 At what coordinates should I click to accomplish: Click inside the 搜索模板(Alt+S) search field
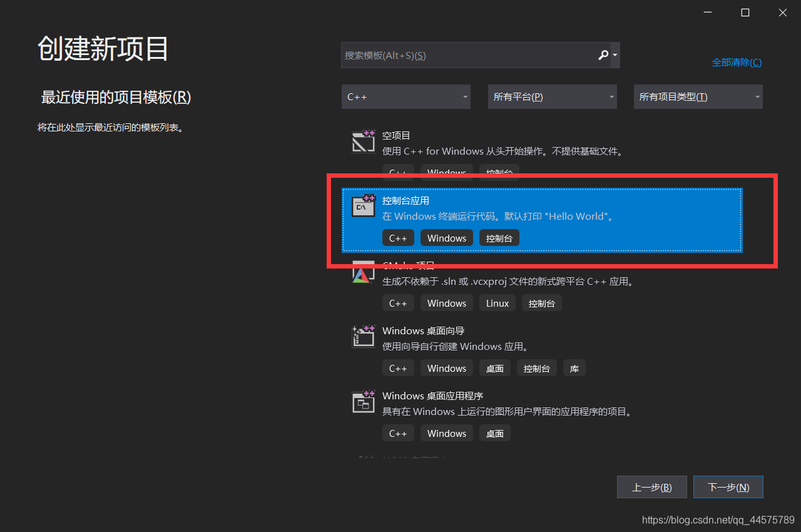click(x=463, y=55)
